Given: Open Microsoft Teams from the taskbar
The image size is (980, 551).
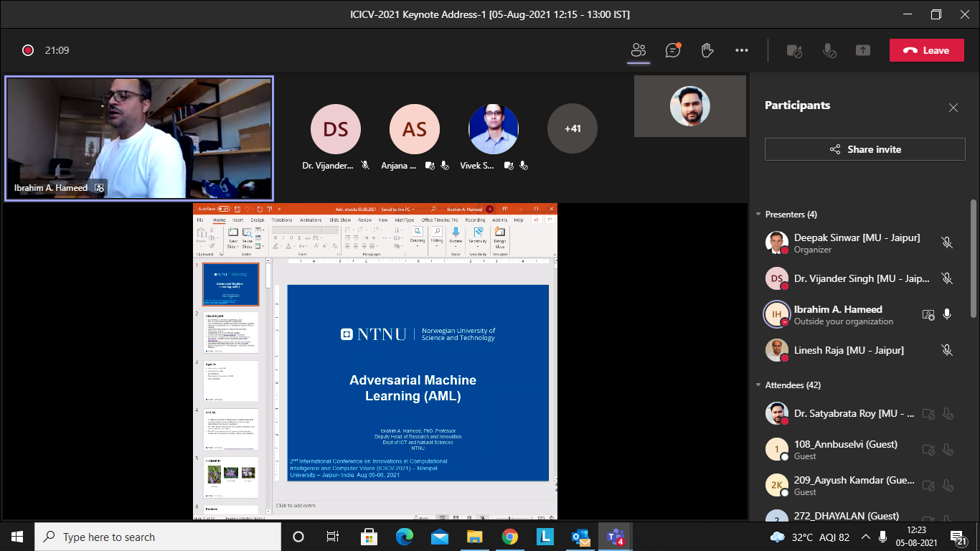Looking at the screenshot, I should pos(615,537).
